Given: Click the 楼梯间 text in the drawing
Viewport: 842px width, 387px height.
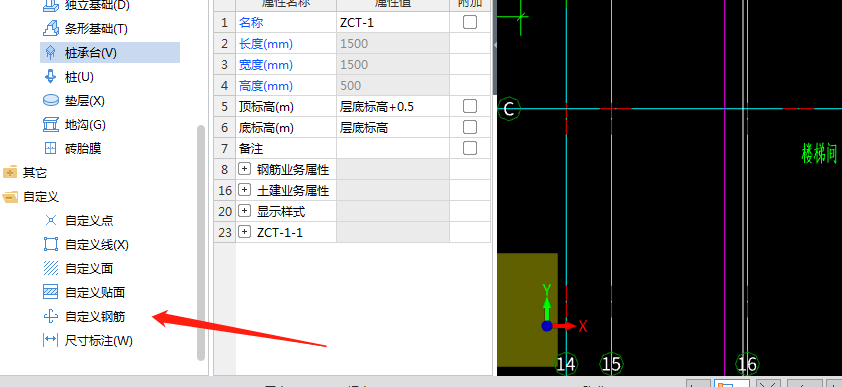Looking at the screenshot, I should [819, 153].
